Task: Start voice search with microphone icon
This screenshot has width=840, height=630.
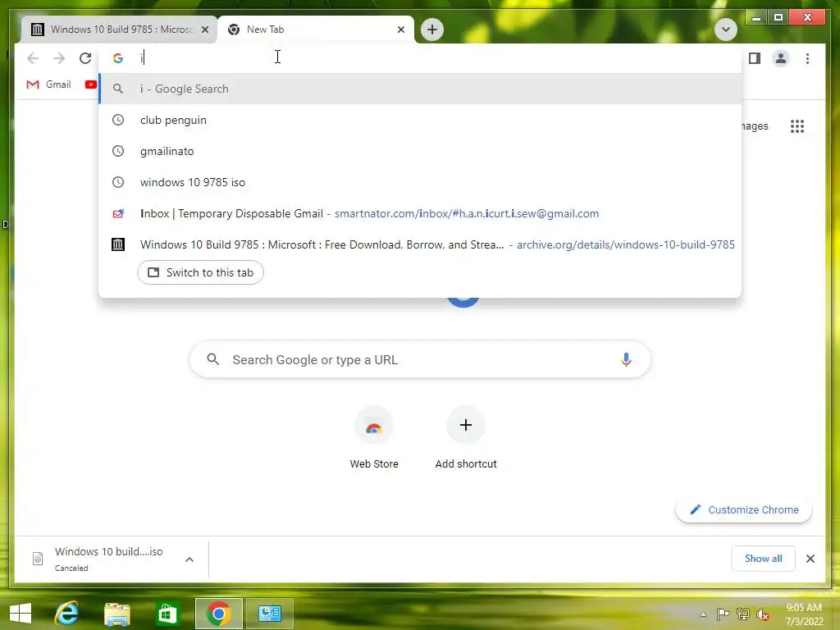Action: pos(626,359)
